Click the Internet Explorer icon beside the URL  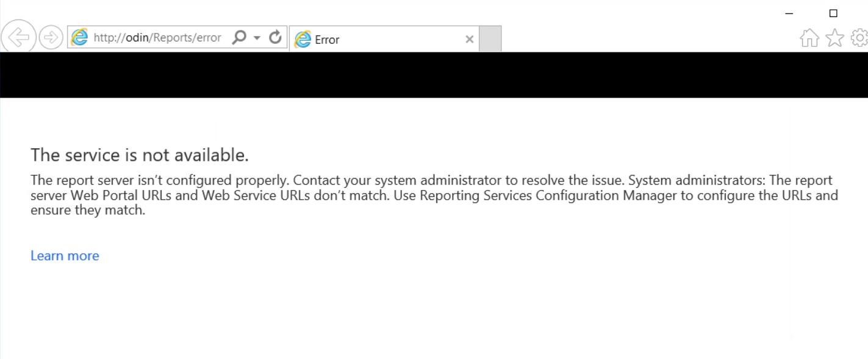point(80,38)
